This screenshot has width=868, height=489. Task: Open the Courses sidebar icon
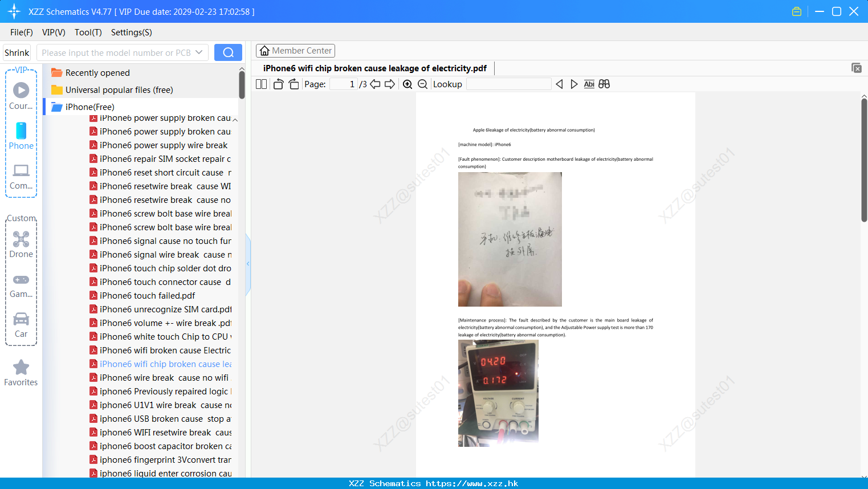point(21,96)
